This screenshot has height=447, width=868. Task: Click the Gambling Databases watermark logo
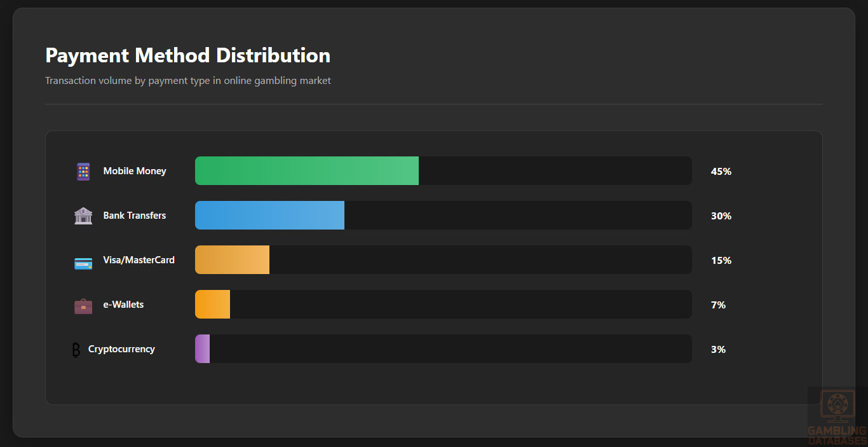click(837, 416)
